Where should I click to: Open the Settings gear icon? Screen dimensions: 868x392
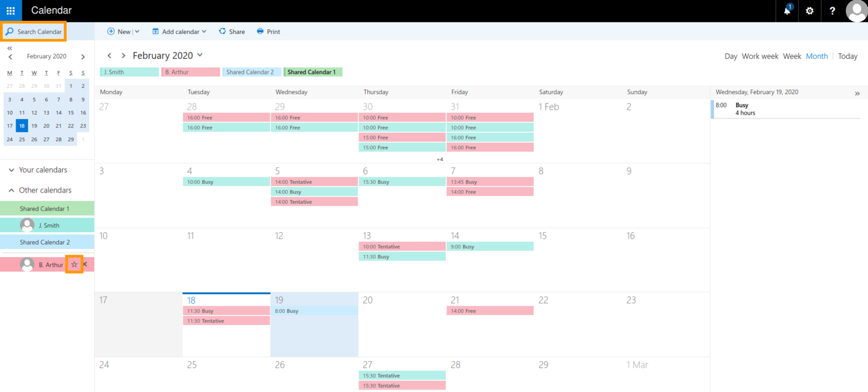[810, 11]
